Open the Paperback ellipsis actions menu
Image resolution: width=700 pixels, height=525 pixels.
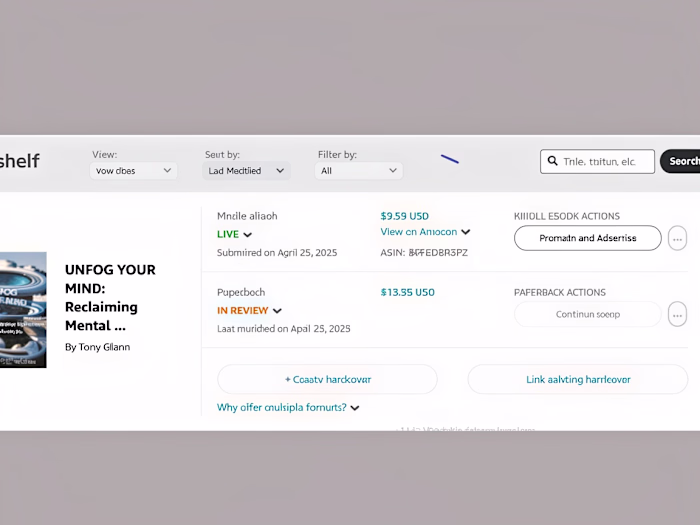[677, 314]
